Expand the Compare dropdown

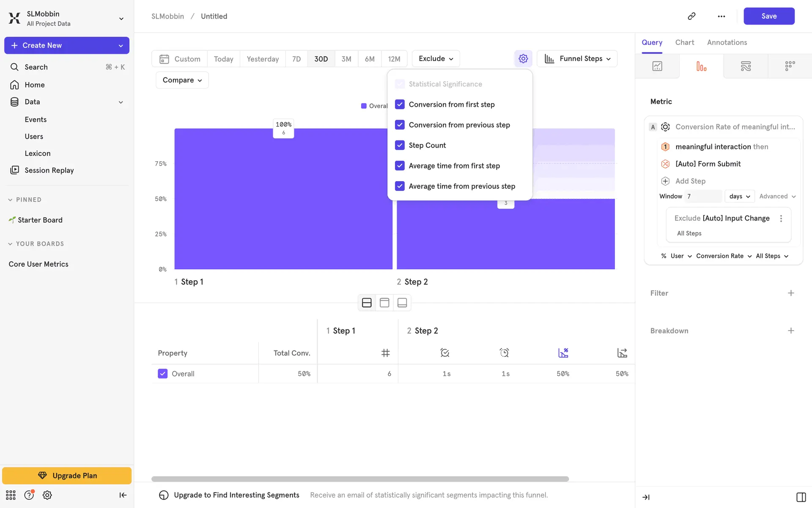182,80
